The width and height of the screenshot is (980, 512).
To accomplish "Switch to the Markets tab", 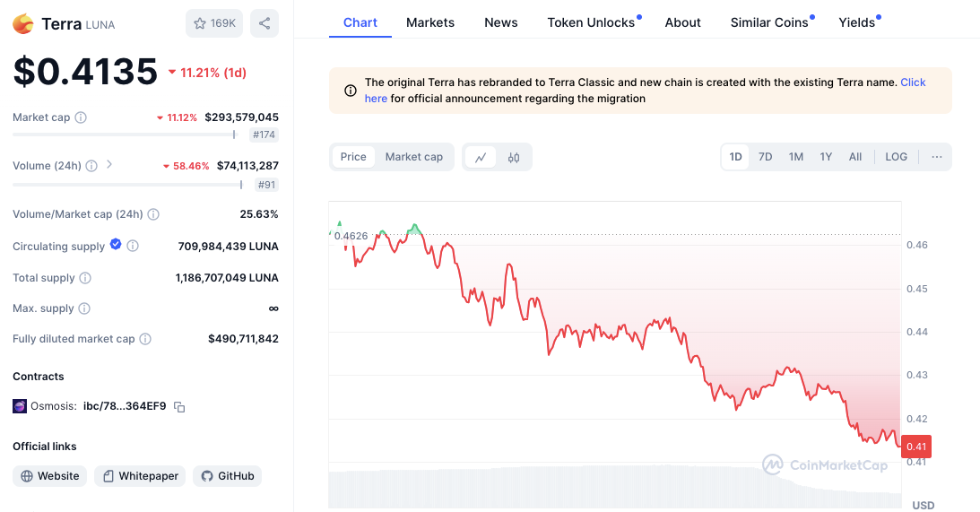I will [x=430, y=22].
